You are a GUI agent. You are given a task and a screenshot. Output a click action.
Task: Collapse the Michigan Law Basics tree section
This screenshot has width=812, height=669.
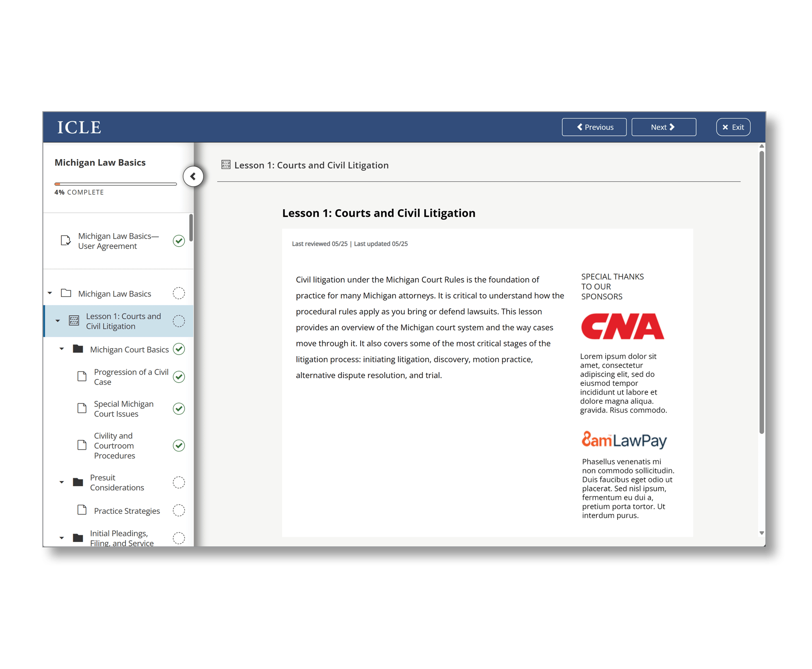[x=50, y=293]
